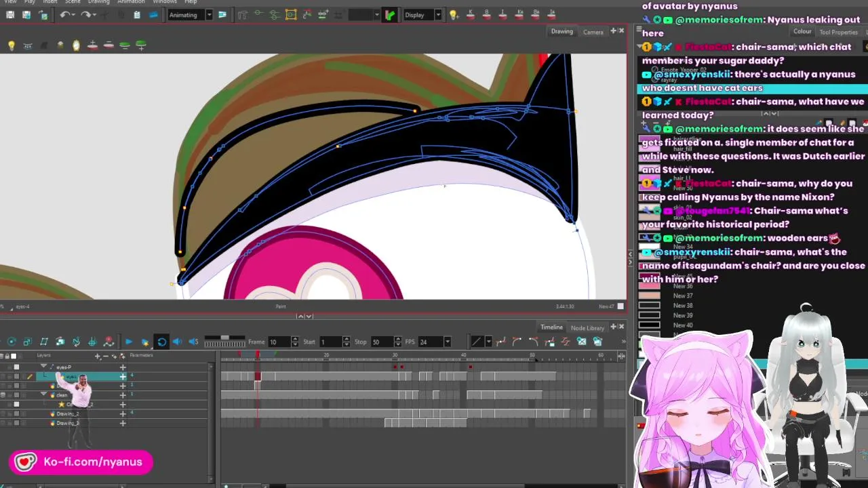Click the add-view plus button in Drawing view
868x488 pixels.
[x=614, y=31]
